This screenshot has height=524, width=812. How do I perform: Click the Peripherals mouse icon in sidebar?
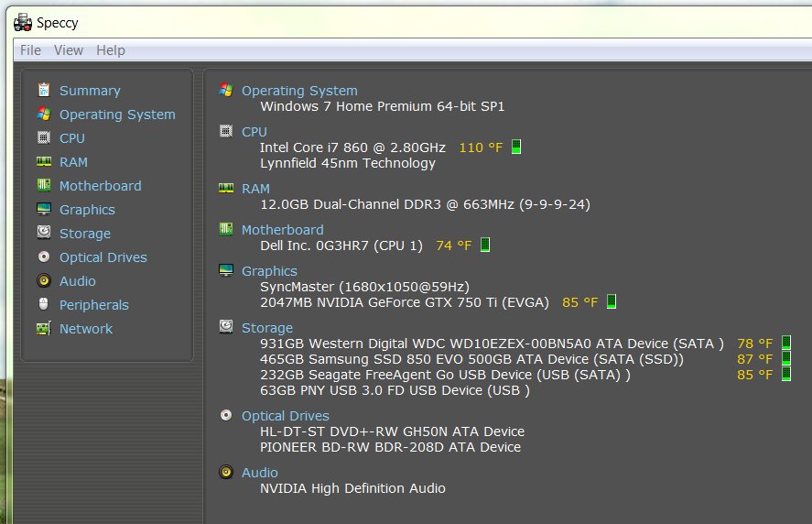click(x=43, y=304)
